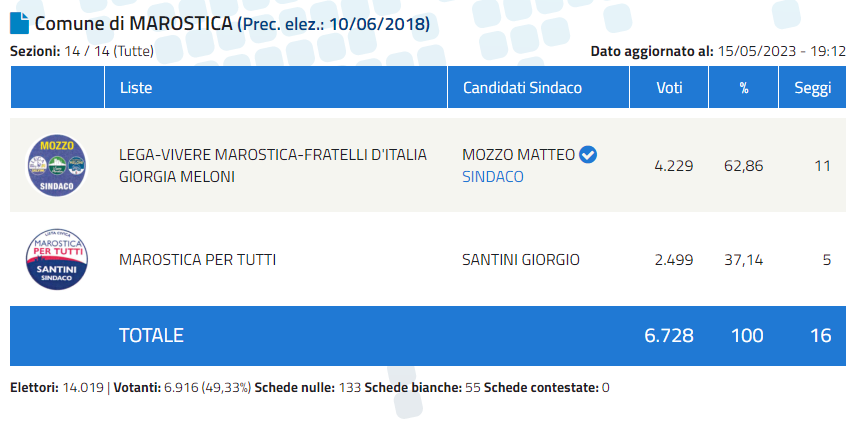Click the 4.229 votes value for Mozzo
The height and width of the screenshot is (429, 867).
[673, 166]
